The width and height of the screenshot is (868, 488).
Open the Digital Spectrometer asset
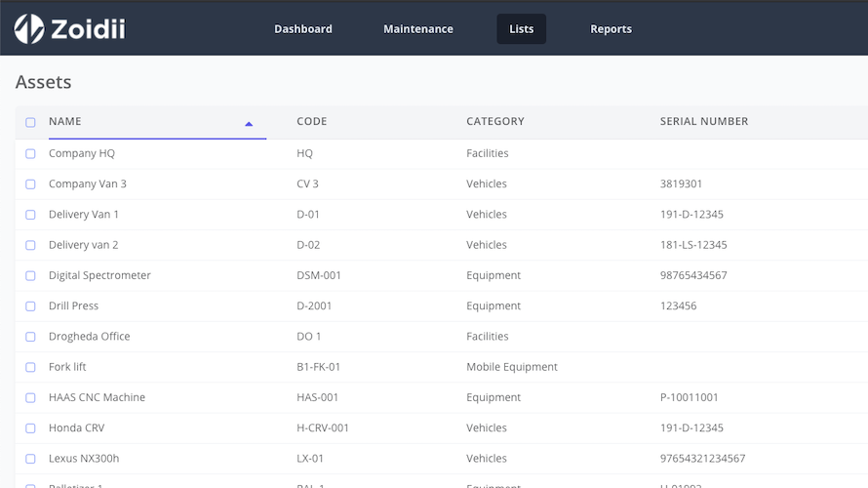tap(99, 275)
